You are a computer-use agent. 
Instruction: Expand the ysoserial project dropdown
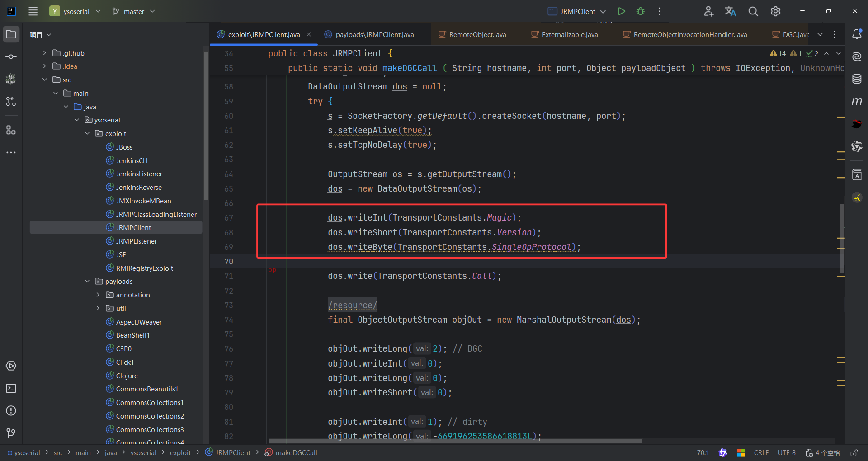pos(75,11)
